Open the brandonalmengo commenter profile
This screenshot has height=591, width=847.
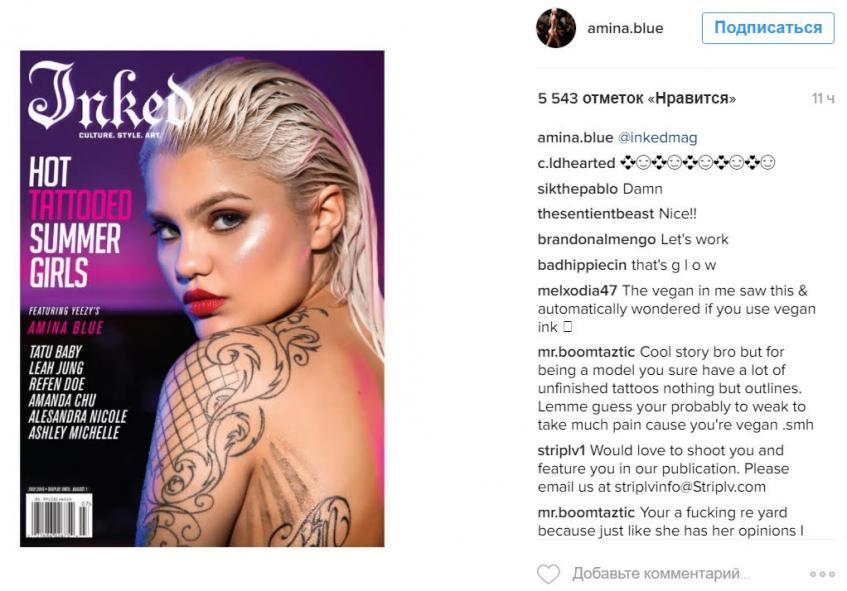pyautogui.click(x=596, y=239)
